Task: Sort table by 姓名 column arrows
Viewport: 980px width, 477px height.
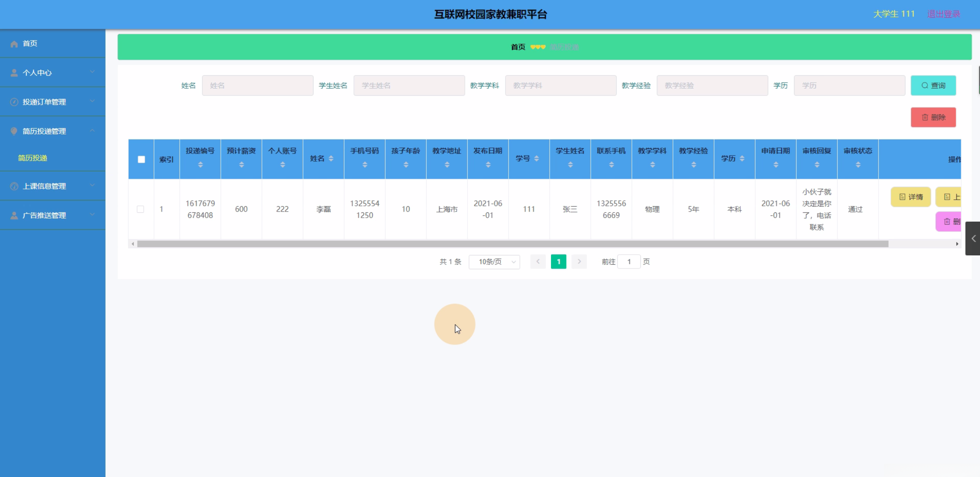Action: tap(331, 159)
